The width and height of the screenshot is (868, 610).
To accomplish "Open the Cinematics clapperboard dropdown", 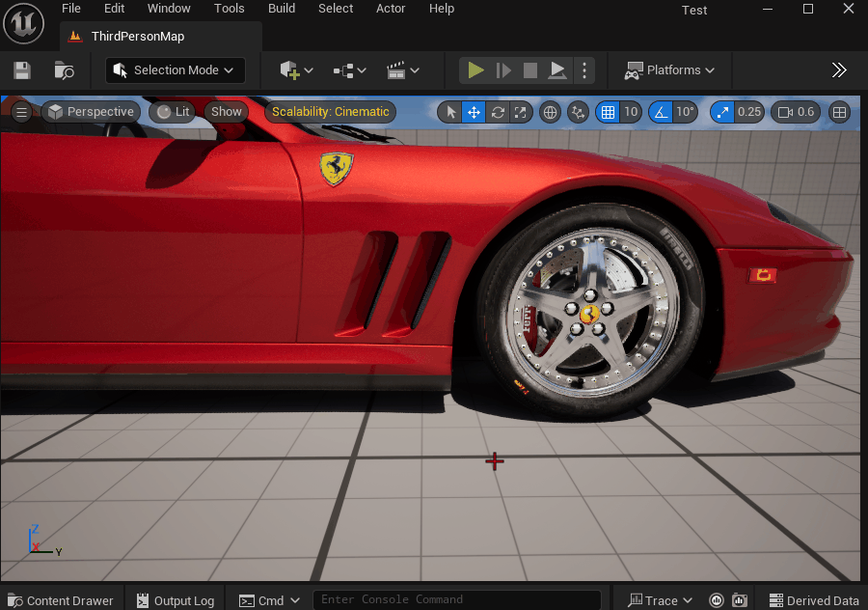I will tap(402, 70).
